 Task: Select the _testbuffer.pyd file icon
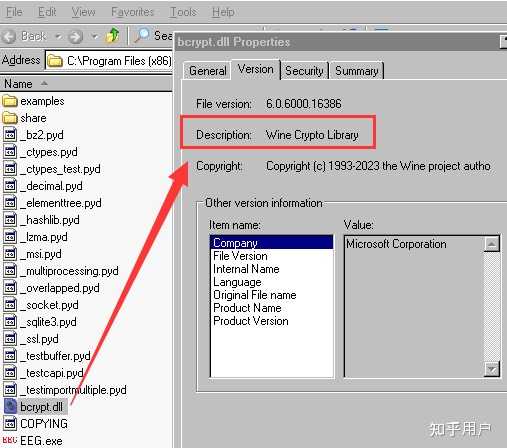(10, 356)
